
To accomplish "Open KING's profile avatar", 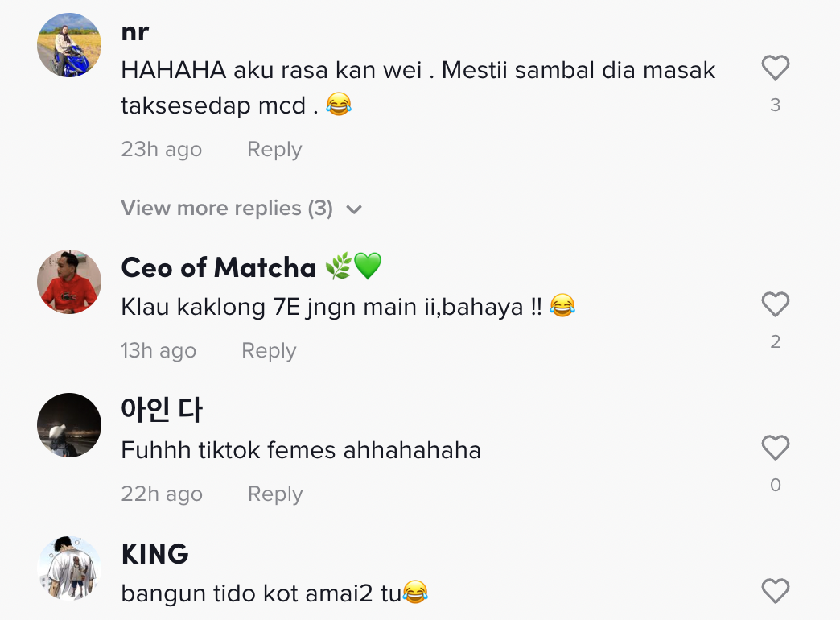I will pos(69,568).
